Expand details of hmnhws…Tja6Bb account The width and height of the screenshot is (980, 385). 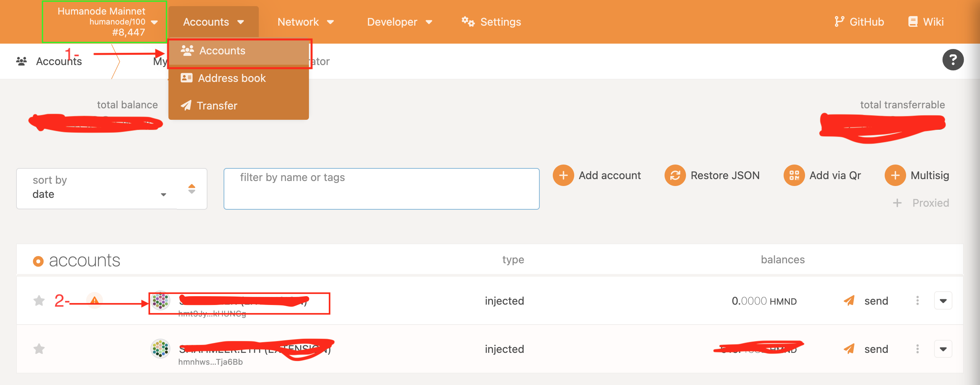point(943,349)
